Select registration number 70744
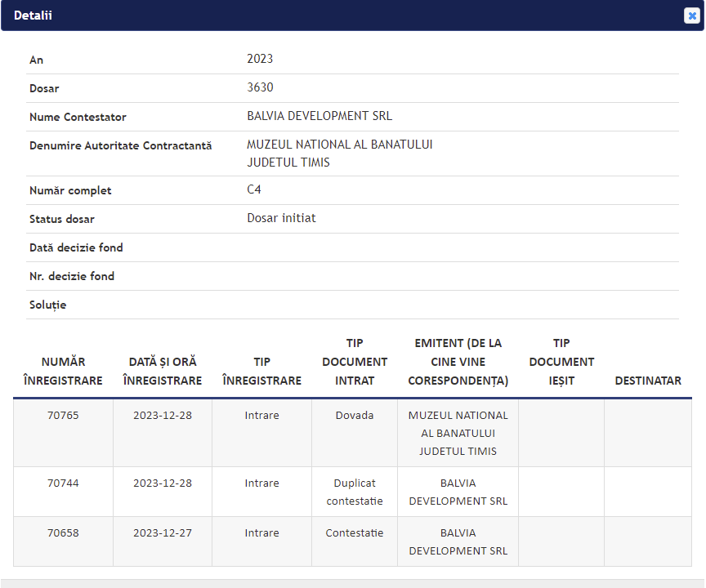 click(63, 483)
